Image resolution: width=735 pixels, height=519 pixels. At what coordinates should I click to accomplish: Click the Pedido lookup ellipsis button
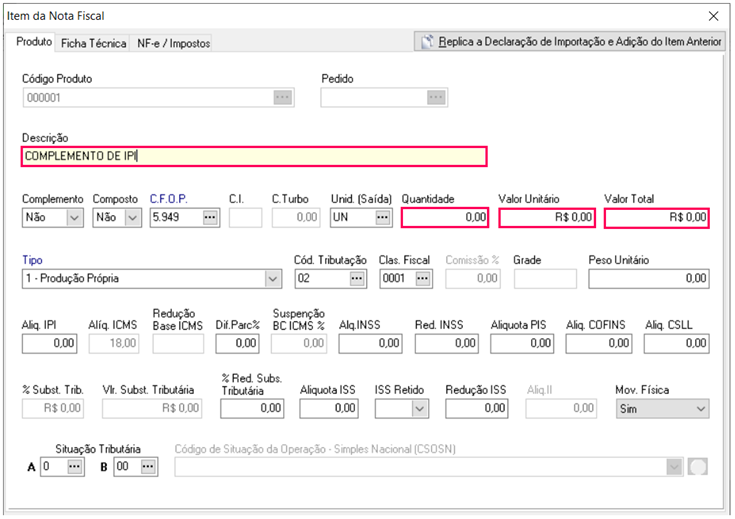point(435,97)
